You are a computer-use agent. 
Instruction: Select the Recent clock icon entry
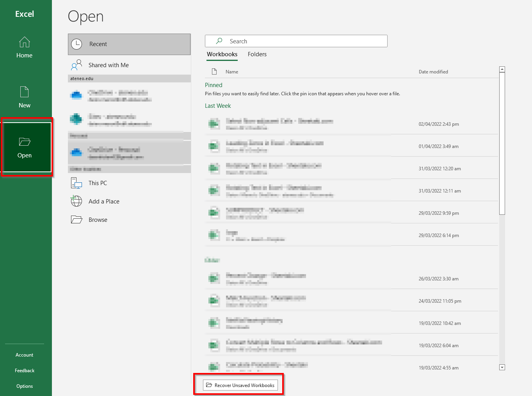click(129, 44)
